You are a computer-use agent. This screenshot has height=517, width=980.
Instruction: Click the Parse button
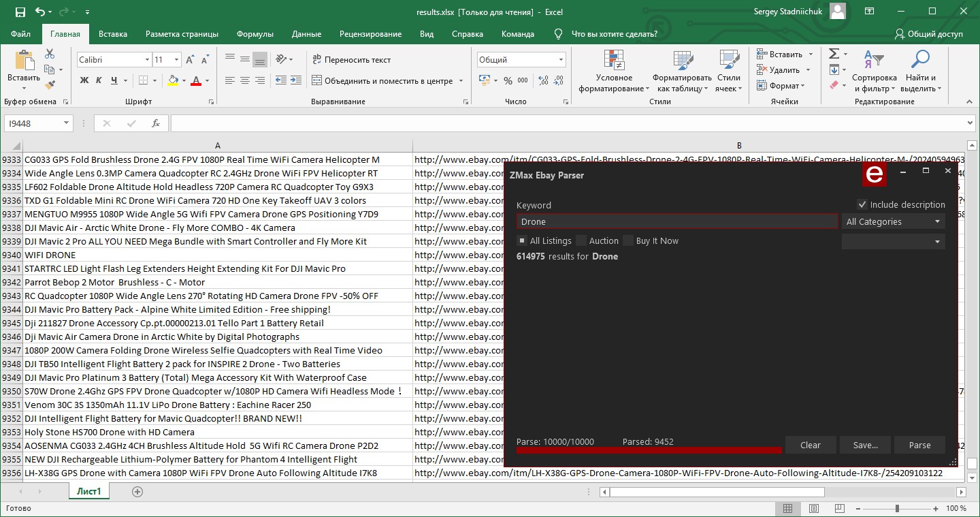coord(919,445)
